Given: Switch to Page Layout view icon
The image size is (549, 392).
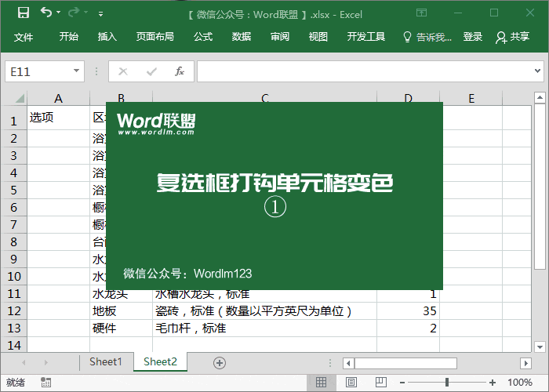Looking at the screenshot, I should [x=351, y=383].
